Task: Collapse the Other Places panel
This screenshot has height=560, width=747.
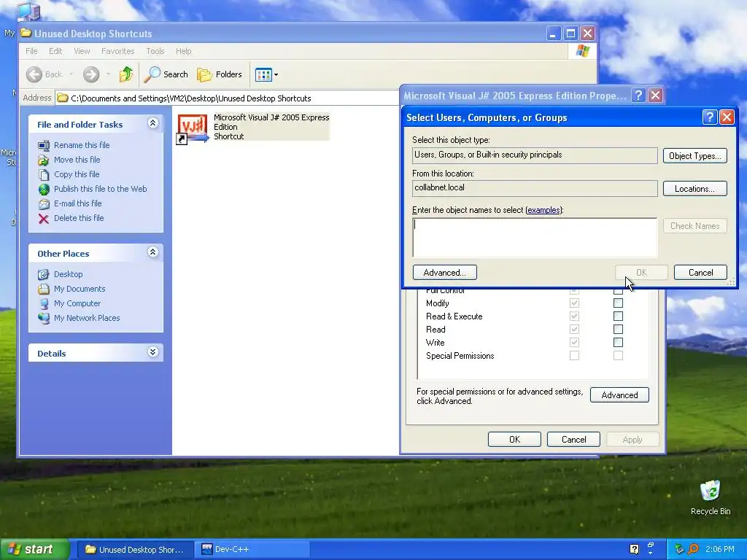Action: pos(152,252)
